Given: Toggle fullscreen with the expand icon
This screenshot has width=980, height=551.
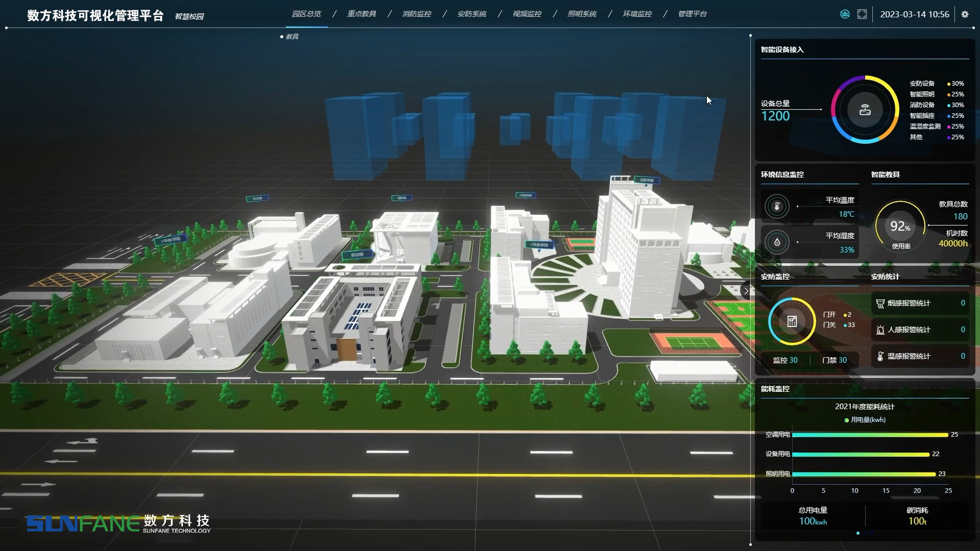Looking at the screenshot, I should (x=862, y=14).
